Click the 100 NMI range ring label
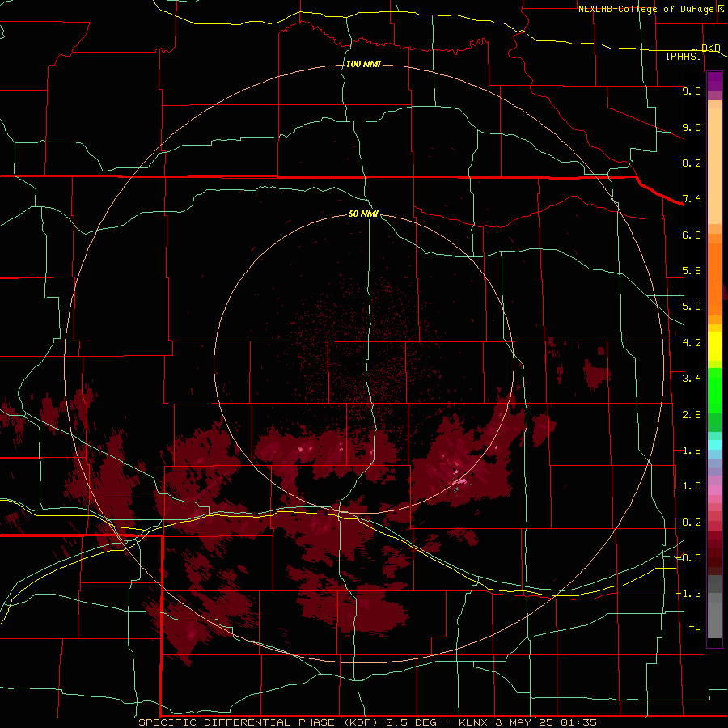This screenshot has width=728, height=728. point(363,64)
